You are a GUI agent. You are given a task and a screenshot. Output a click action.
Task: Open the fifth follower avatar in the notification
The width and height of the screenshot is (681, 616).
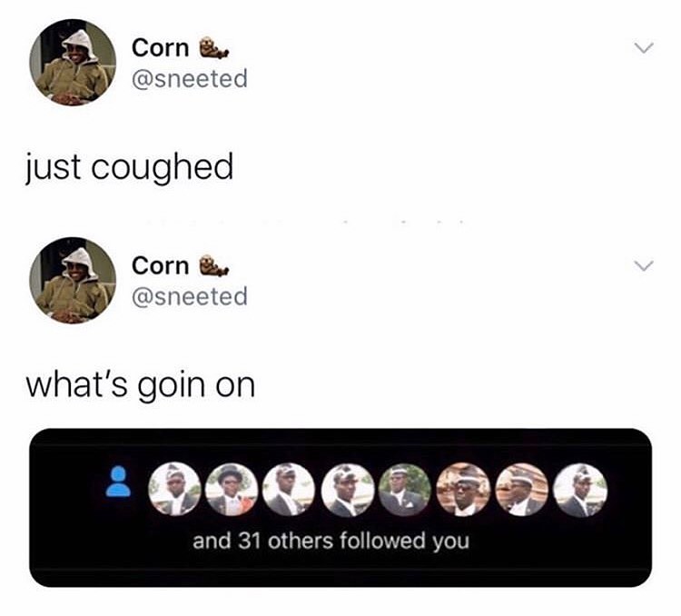405,489
